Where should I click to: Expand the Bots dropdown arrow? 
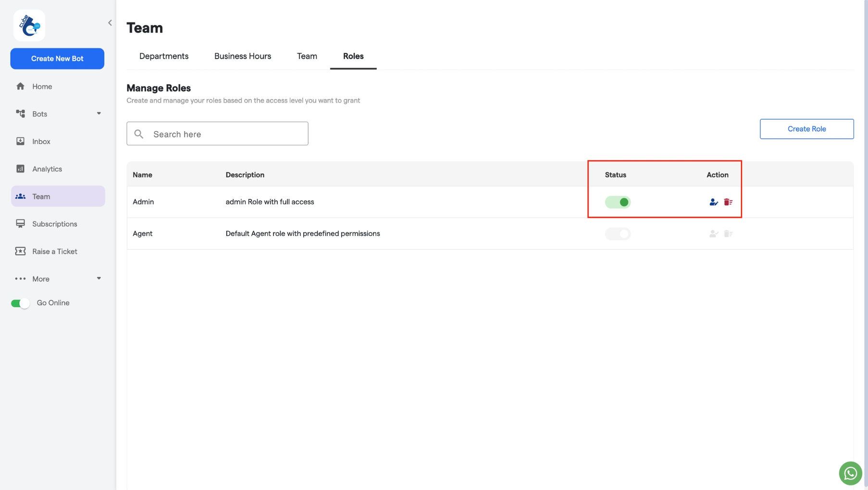[x=99, y=114]
